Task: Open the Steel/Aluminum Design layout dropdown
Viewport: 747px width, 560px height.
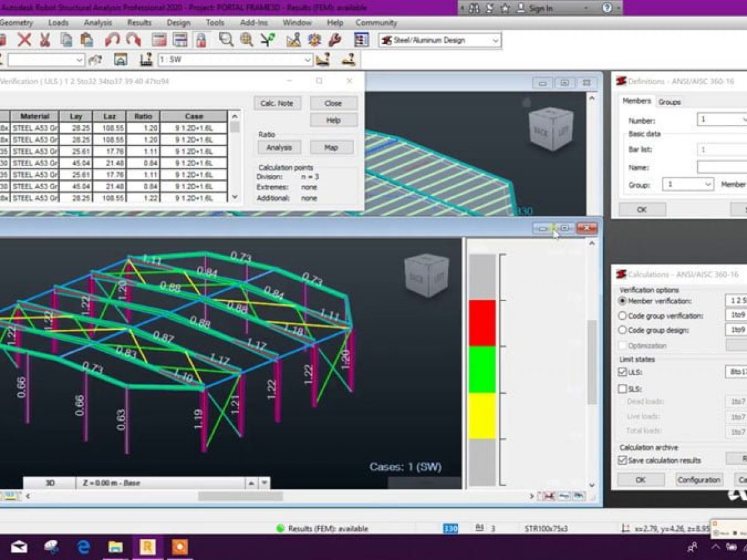Action: (x=496, y=40)
